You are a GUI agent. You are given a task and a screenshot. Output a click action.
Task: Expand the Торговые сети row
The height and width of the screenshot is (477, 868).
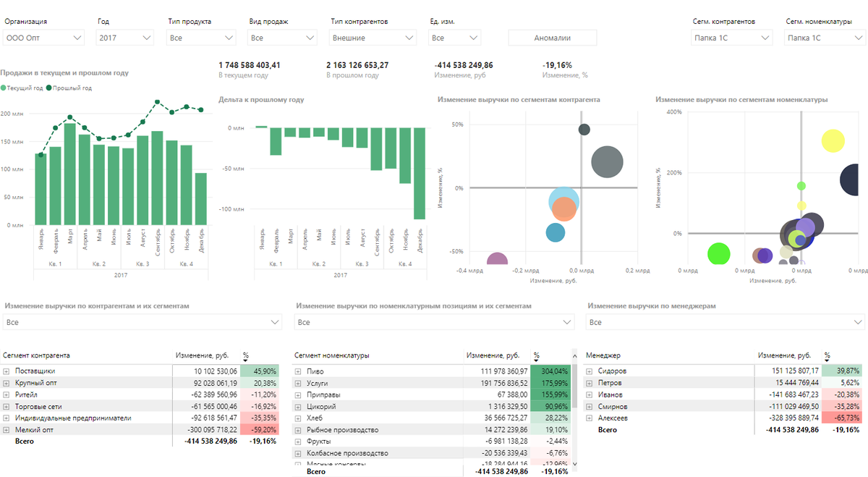(x=6, y=406)
